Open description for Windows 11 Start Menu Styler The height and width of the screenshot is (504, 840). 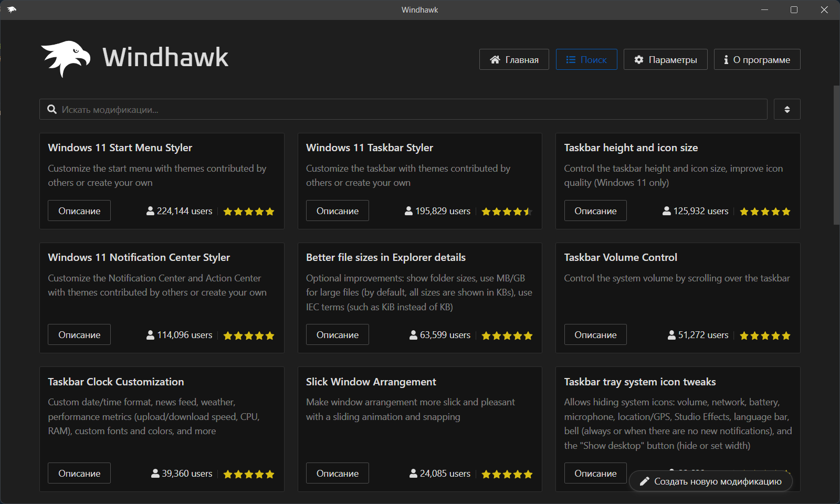[x=79, y=211]
